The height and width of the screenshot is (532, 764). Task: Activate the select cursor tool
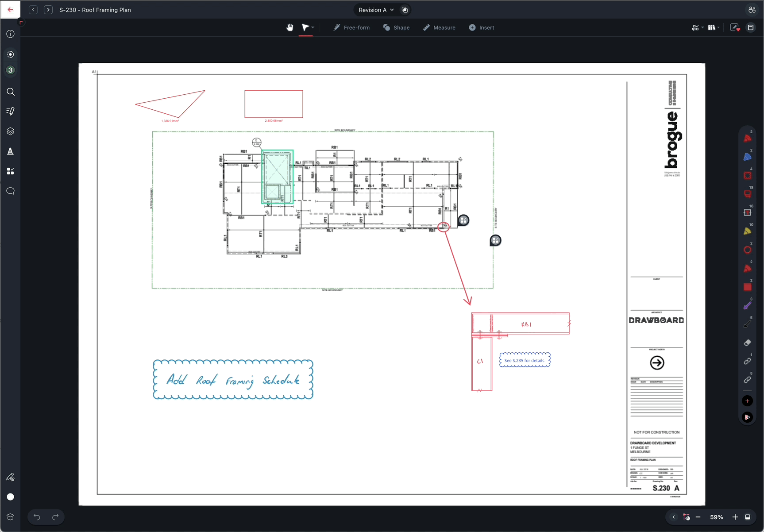click(305, 27)
